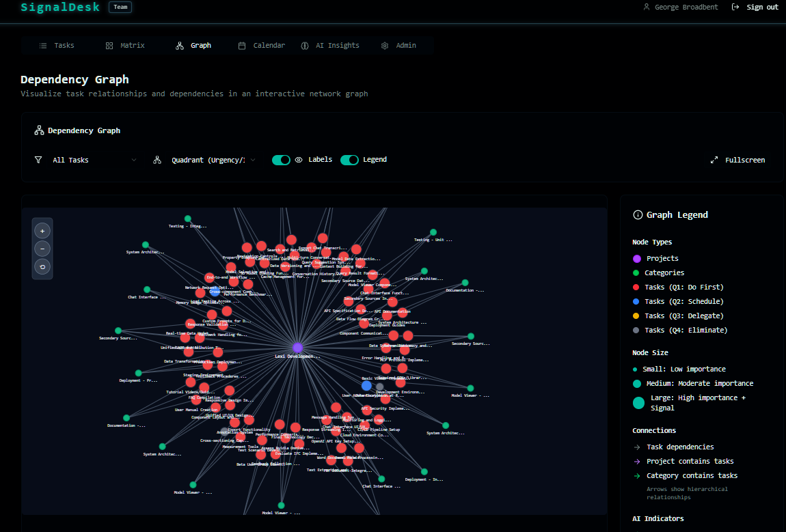
Task: Select the purple Lexi Development project node
Action: [x=297, y=348]
